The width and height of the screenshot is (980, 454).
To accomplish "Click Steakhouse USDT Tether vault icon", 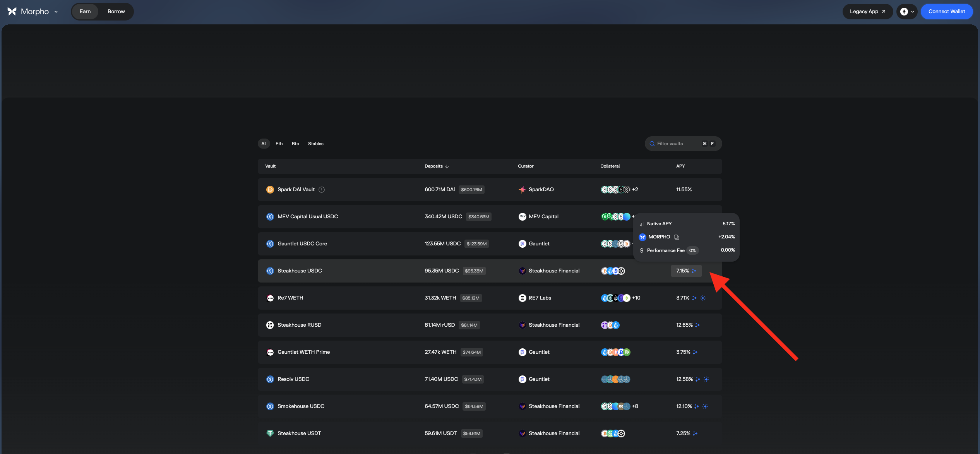I will [270, 433].
